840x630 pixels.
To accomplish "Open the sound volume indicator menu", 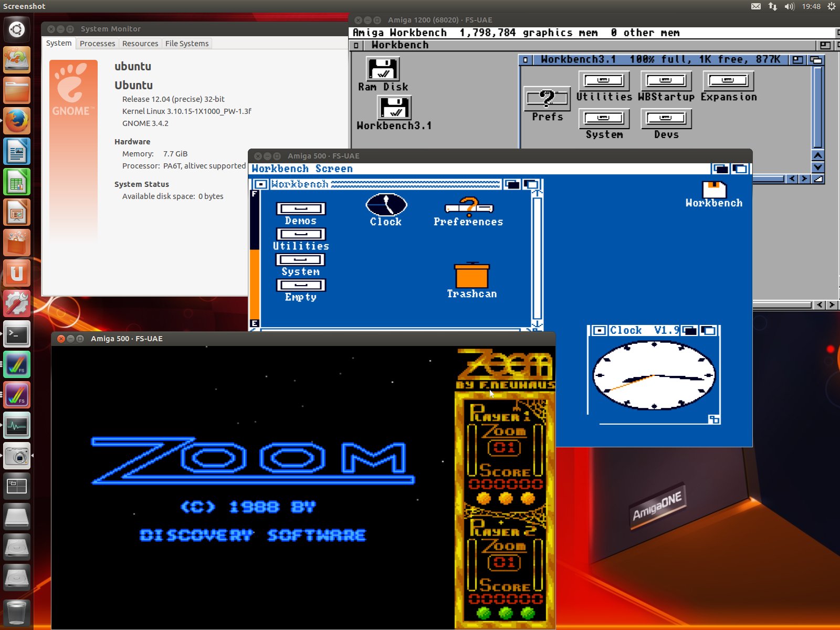I will point(789,6).
